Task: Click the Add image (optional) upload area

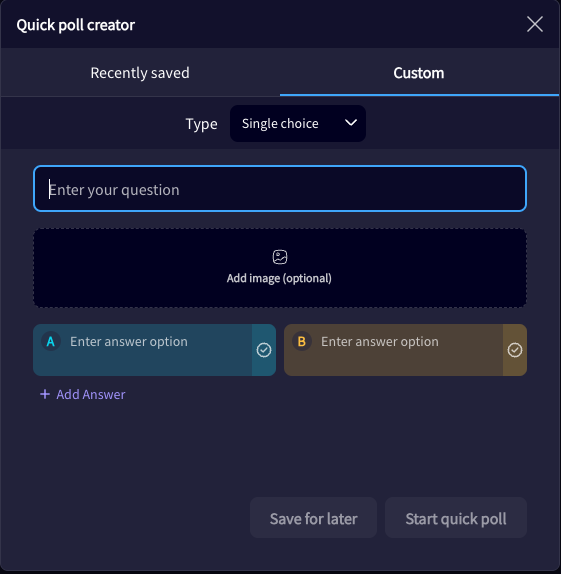Action: (280, 268)
